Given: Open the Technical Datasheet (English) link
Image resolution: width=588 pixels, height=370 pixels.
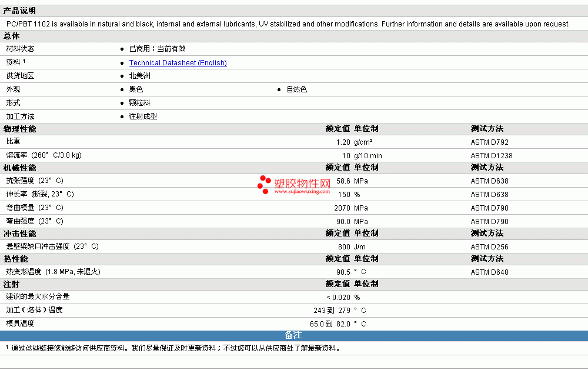Looking at the screenshot, I should tap(178, 63).
